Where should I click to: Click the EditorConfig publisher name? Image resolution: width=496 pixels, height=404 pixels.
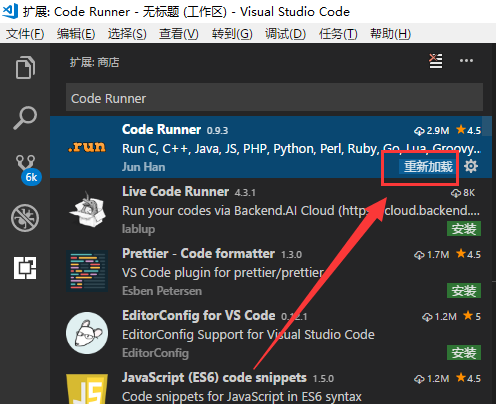pos(155,353)
